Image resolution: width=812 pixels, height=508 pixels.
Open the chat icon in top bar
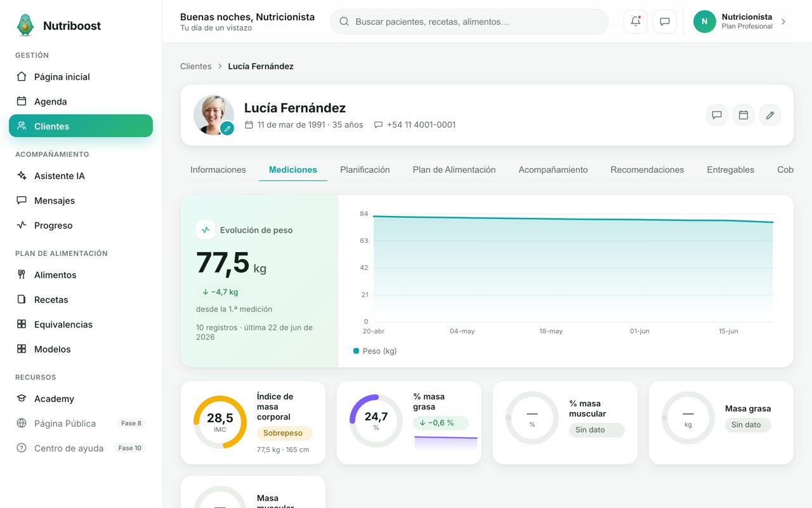coord(665,22)
